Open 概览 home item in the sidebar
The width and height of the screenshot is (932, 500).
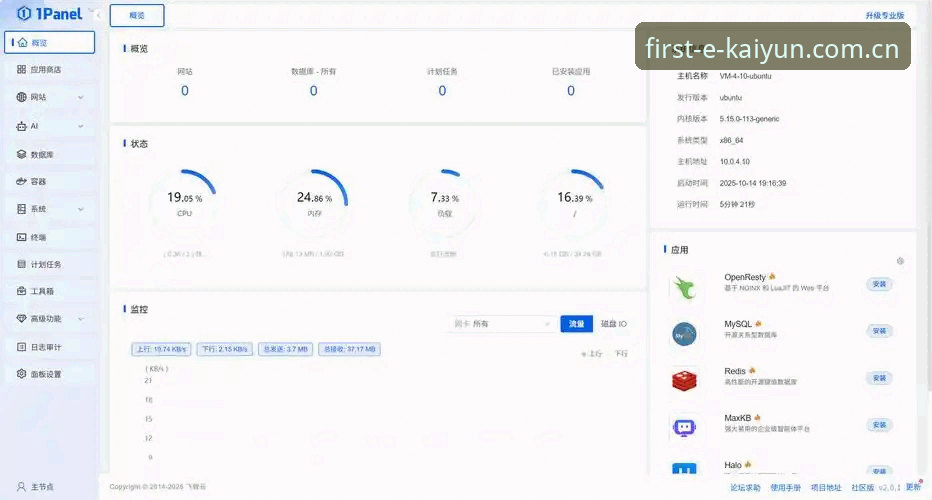(x=49, y=42)
